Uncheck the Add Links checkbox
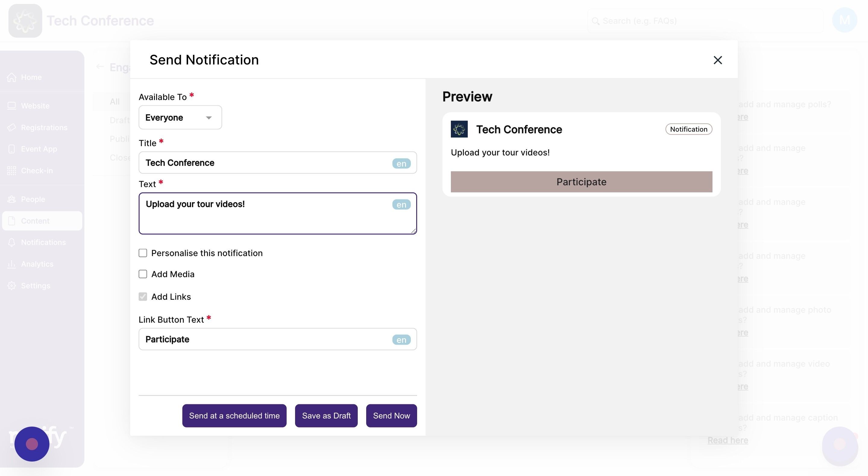The height and width of the screenshot is (476, 868). tap(143, 297)
